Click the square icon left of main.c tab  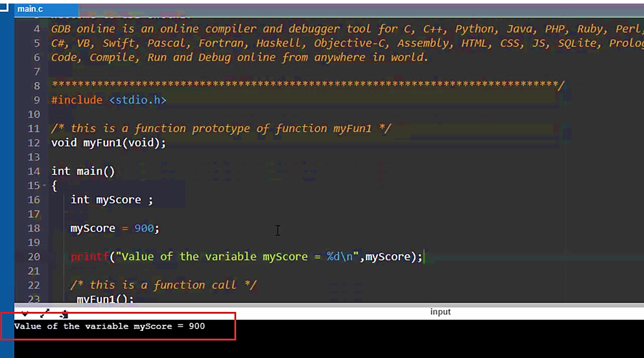pyautogui.click(x=5, y=7)
